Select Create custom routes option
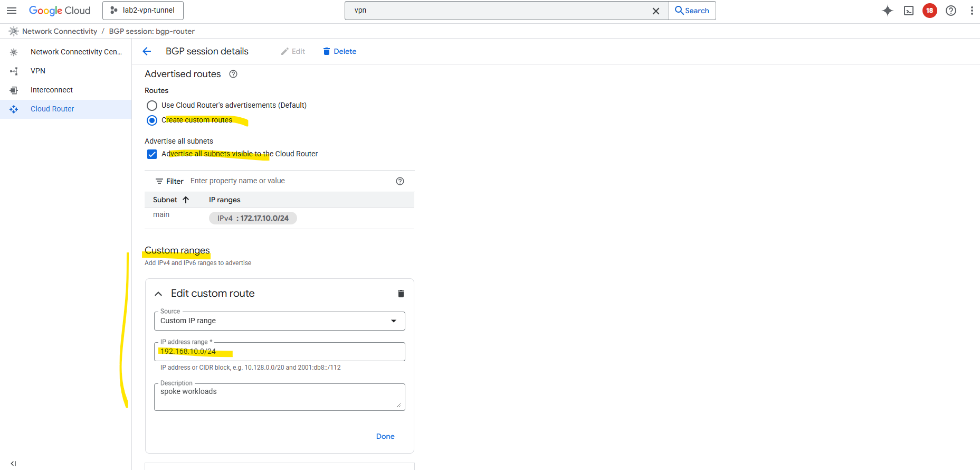The height and width of the screenshot is (470, 980). pos(152,120)
